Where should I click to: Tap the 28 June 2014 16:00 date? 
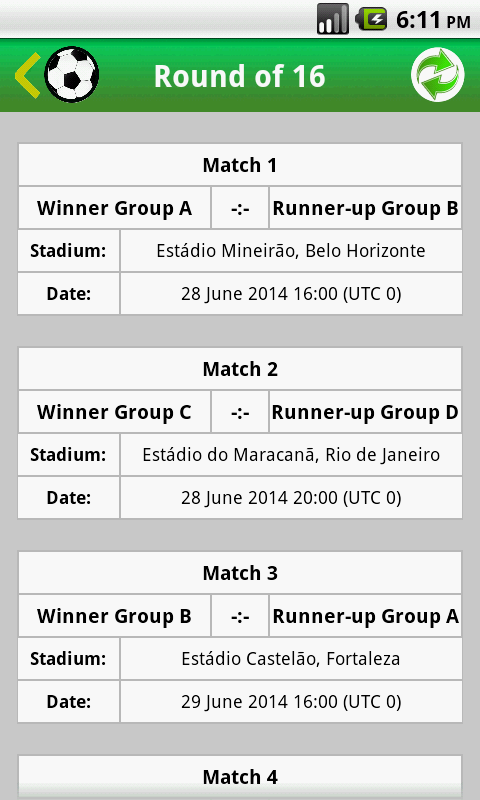point(291,293)
